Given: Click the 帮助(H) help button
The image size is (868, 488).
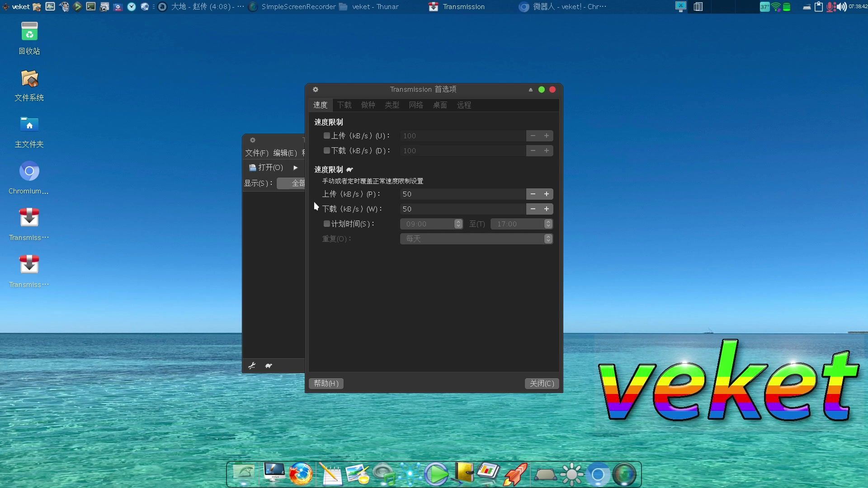Looking at the screenshot, I should 326,383.
